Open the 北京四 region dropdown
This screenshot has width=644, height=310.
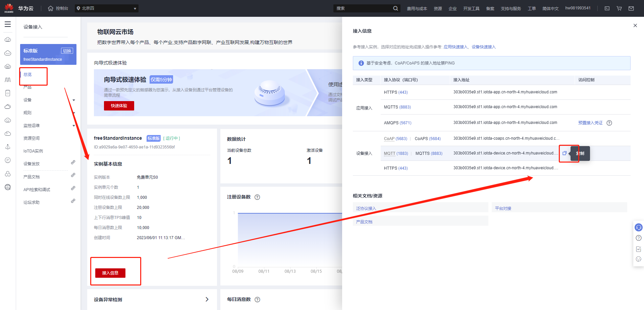[107, 8]
